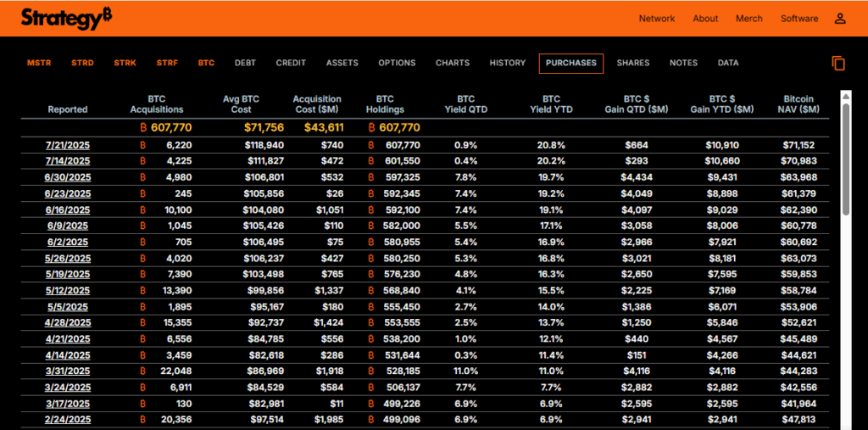Click the $71,152 Bitcoin NAV cell
The height and width of the screenshot is (430, 868).
798,146
